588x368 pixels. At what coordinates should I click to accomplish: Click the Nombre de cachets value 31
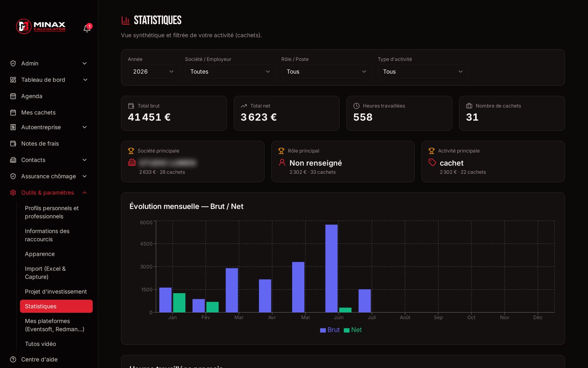tap(472, 117)
